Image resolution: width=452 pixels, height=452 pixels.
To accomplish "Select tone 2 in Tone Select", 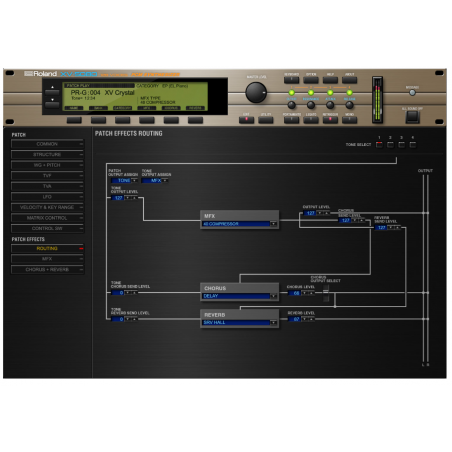I will pyautogui.click(x=390, y=144).
